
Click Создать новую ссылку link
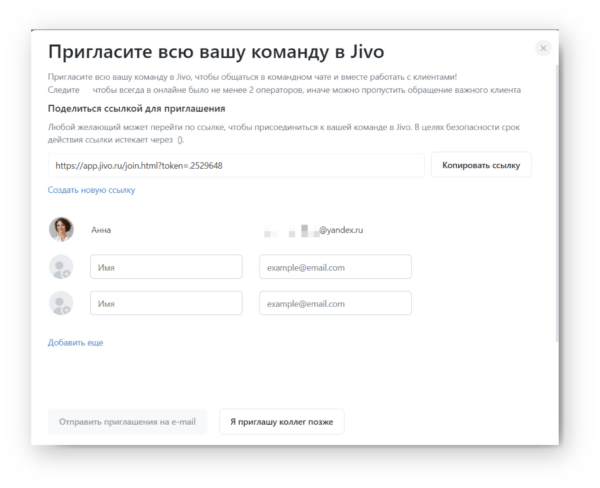pyautogui.click(x=91, y=190)
